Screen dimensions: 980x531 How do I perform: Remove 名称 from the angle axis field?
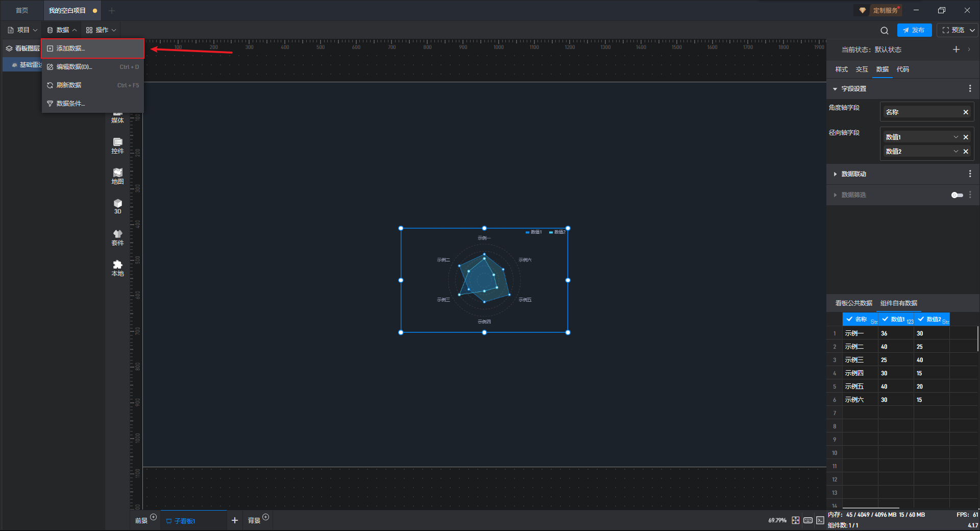pos(965,112)
